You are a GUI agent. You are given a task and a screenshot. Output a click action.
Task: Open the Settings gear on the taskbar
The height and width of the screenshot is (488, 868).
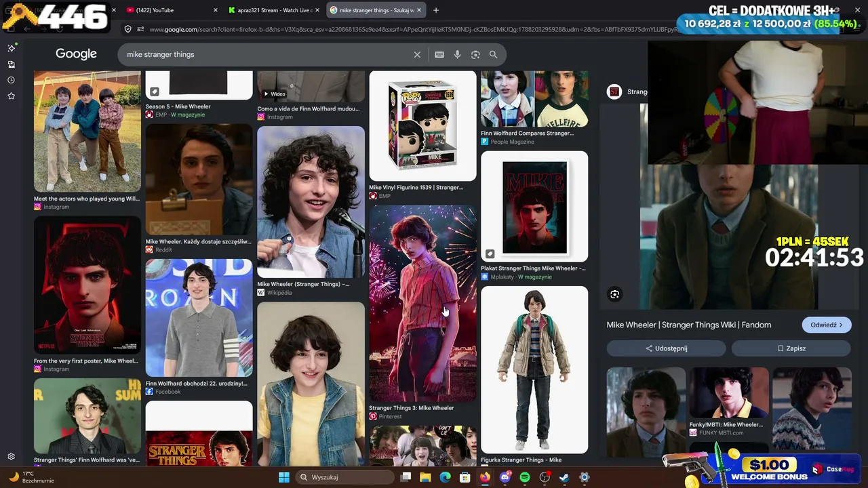tap(584, 477)
